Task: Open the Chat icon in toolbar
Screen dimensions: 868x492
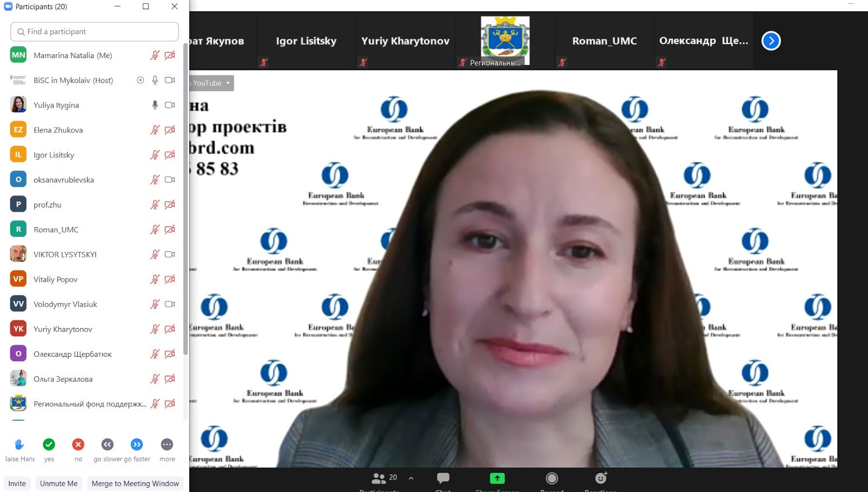Action: [x=443, y=478]
